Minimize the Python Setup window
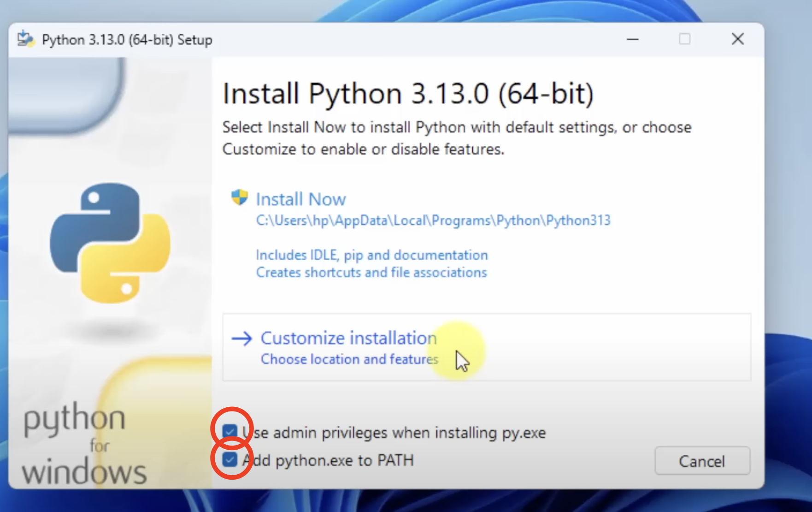Screen dimensions: 812x512 (633, 39)
